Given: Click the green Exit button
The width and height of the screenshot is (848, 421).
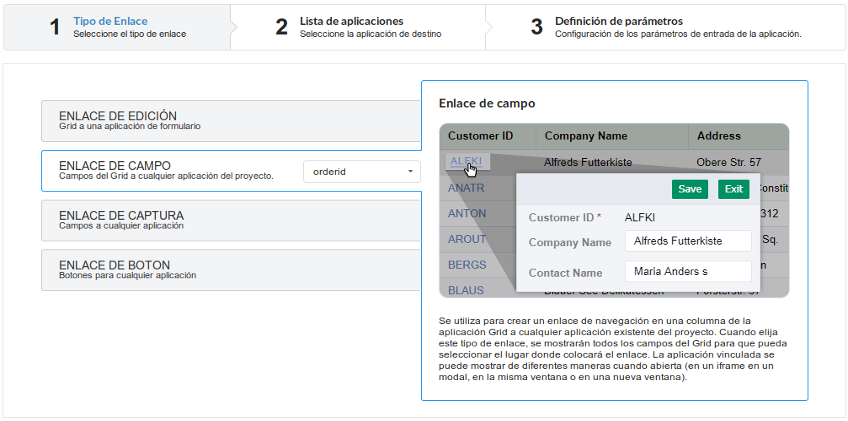Looking at the screenshot, I should click(733, 189).
